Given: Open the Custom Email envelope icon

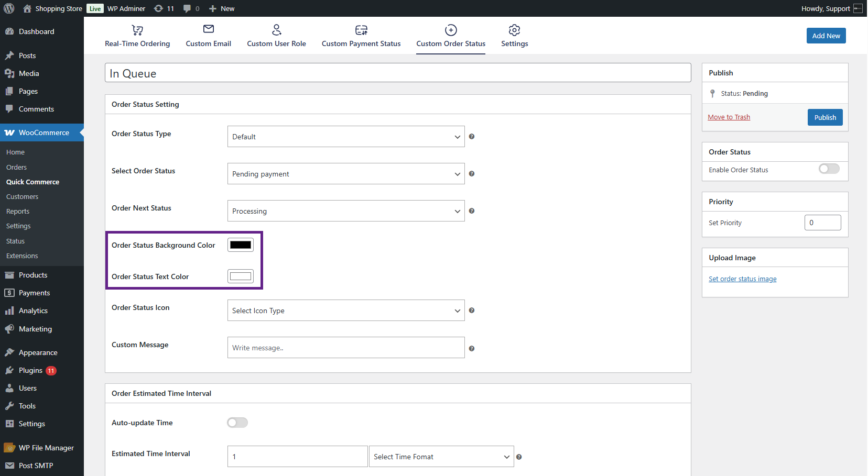Looking at the screenshot, I should pyautogui.click(x=209, y=29).
